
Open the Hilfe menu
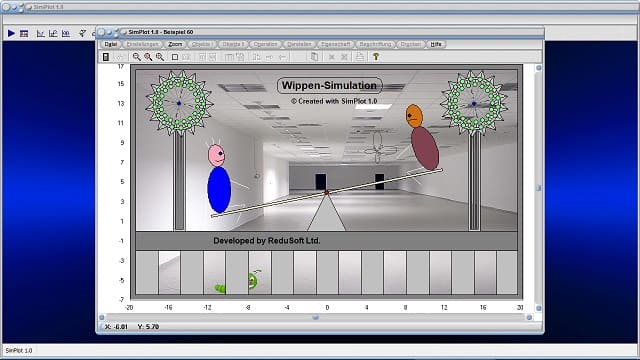(436, 44)
